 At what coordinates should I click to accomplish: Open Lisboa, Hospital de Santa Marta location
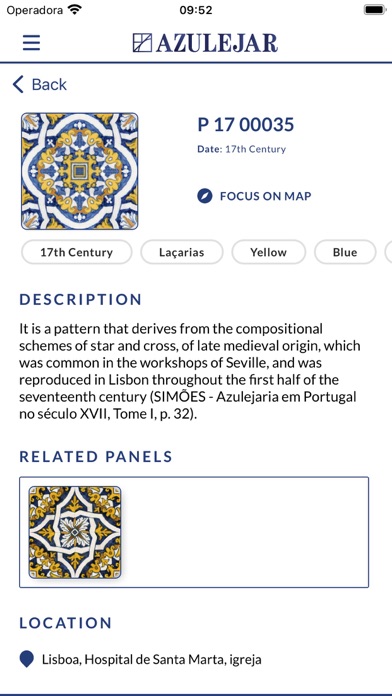pos(152,660)
